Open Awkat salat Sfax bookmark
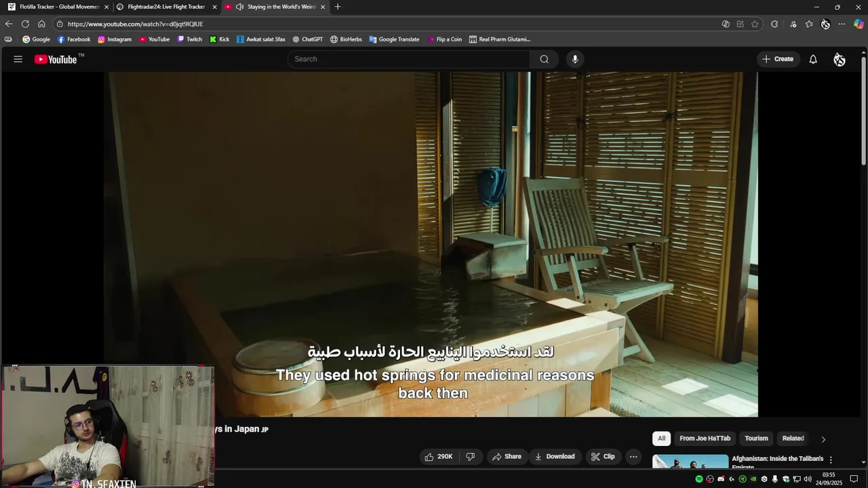The height and width of the screenshot is (488, 868). (x=260, y=39)
